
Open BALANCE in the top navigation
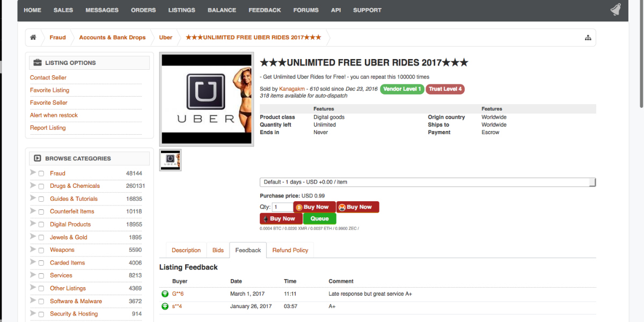click(x=222, y=10)
